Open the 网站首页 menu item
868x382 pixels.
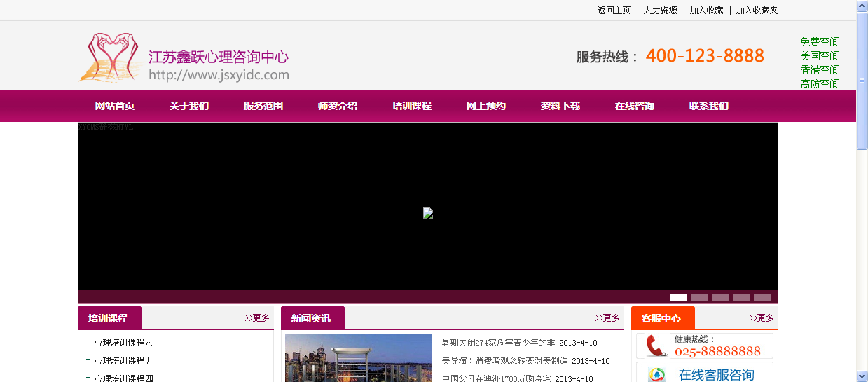[x=115, y=106]
